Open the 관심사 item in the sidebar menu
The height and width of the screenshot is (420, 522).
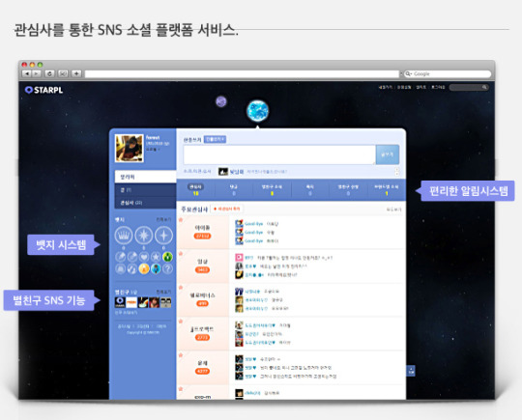coord(145,203)
